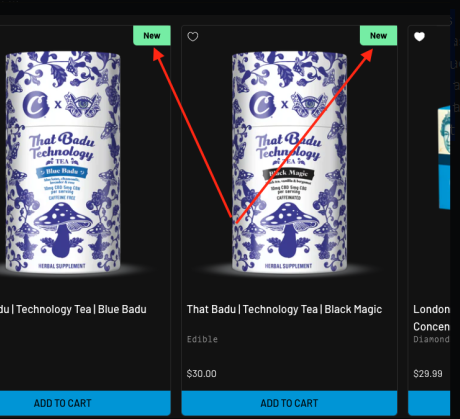
Task: Add Blue Badu tea to cart
Action: (63, 403)
